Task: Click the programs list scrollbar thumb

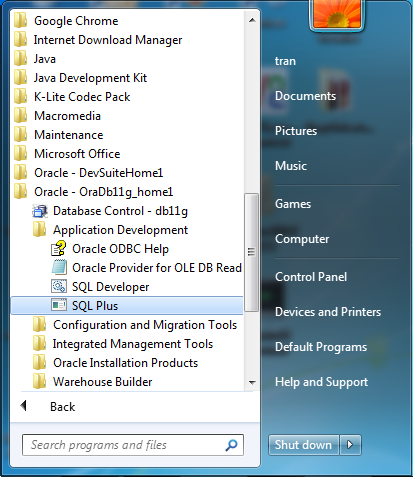Action: click(252, 252)
